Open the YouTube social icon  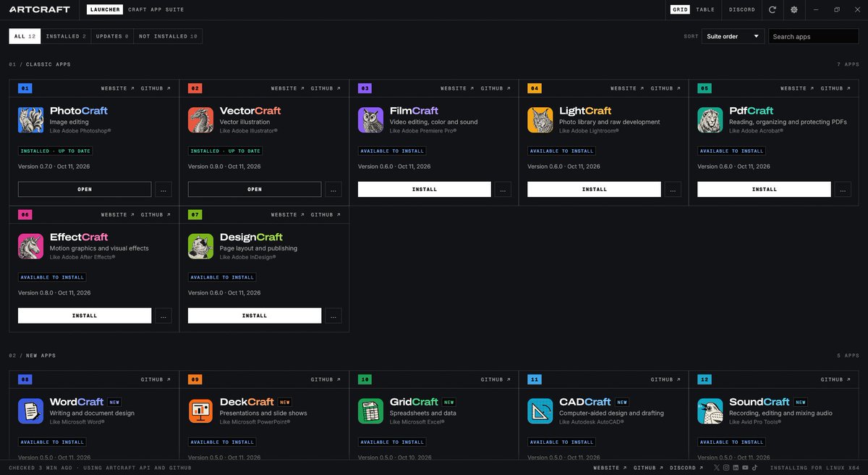745,468
